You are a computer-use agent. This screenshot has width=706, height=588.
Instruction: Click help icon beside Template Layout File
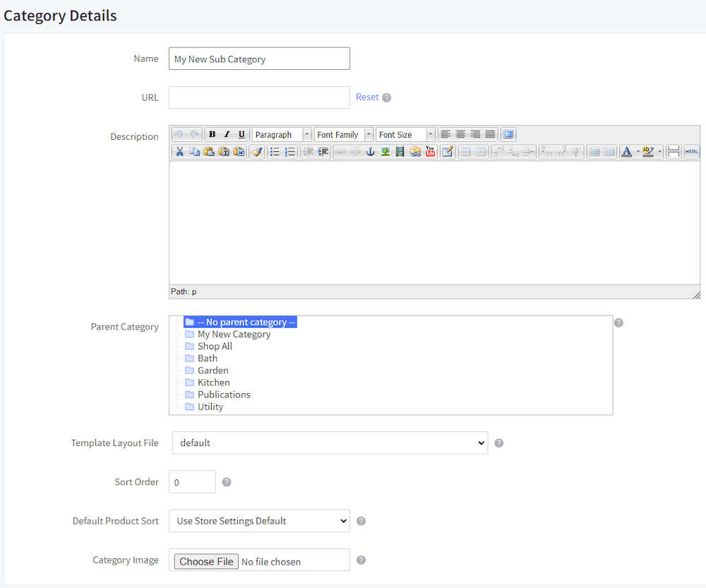click(x=499, y=443)
